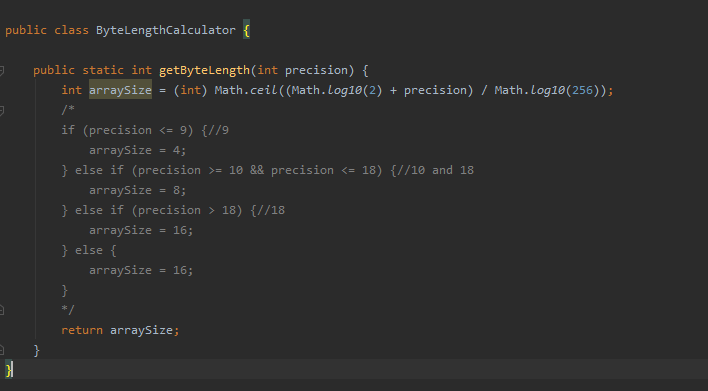Collapse the block comment fold marker
Viewport: 708px width, 391px height.
click(2, 110)
